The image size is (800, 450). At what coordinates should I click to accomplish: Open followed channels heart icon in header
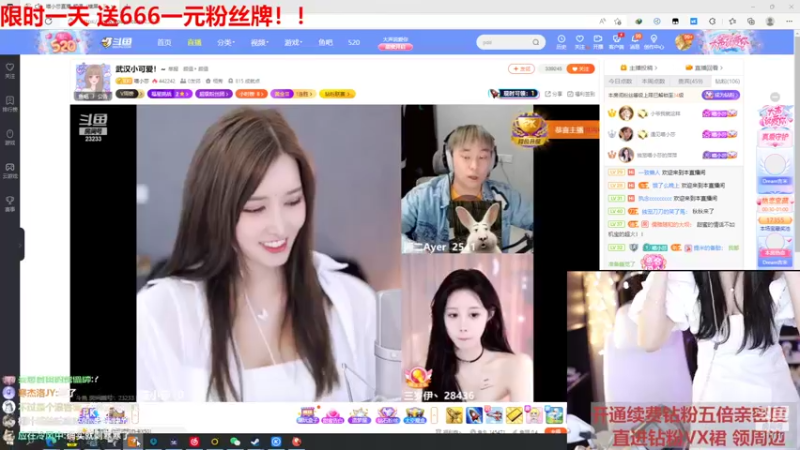point(580,42)
